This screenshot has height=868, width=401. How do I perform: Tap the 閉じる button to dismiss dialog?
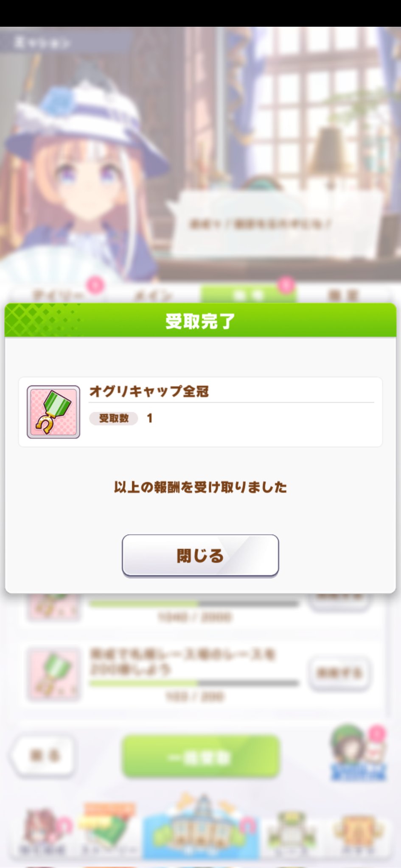click(200, 556)
